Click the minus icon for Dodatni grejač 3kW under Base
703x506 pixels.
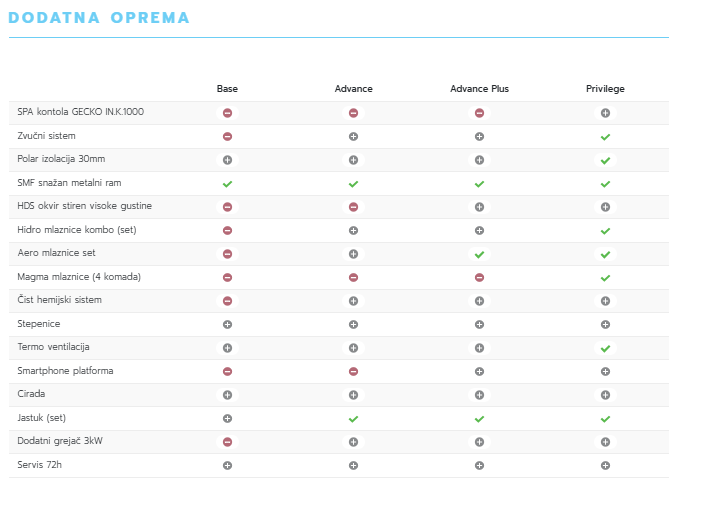(x=227, y=442)
